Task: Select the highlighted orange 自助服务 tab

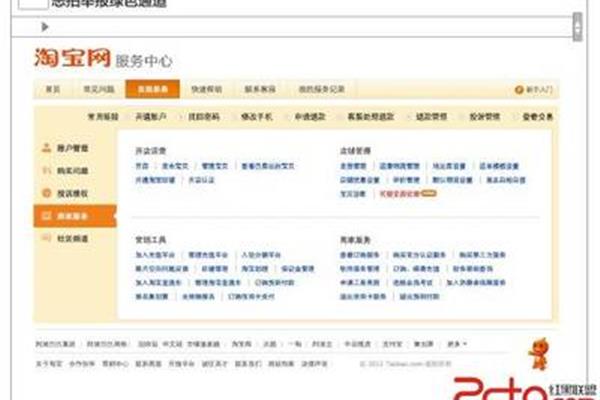Action: coord(153,89)
